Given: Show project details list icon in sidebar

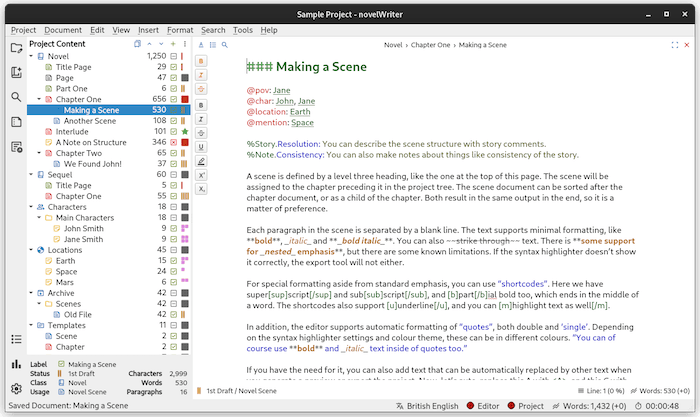Looking at the screenshot, I should click(17, 339).
